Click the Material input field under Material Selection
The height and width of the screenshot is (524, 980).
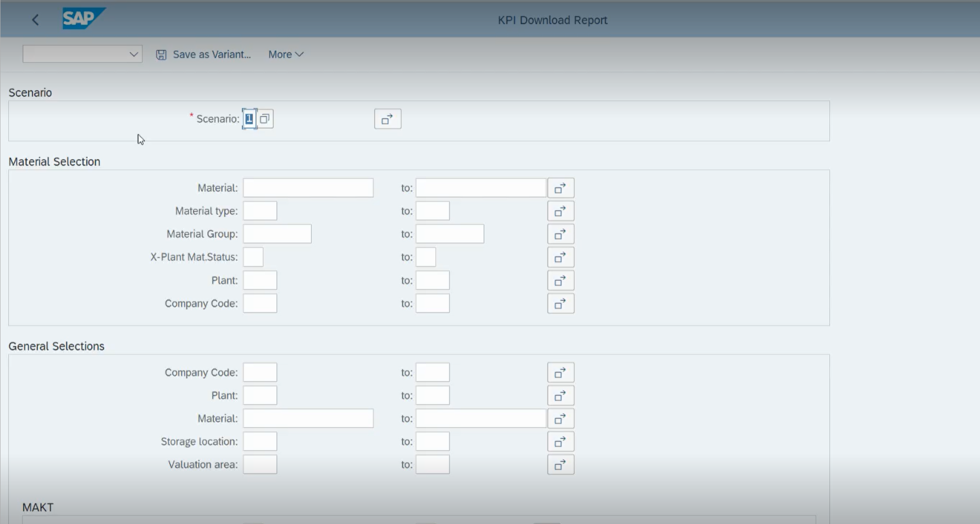(x=308, y=188)
